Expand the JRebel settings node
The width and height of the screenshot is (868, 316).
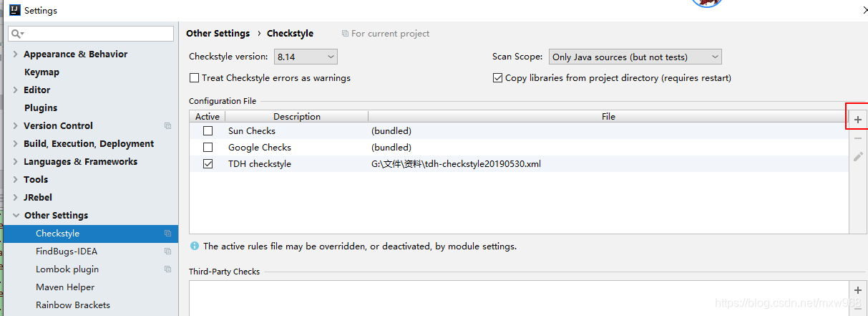pyautogui.click(x=16, y=198)
